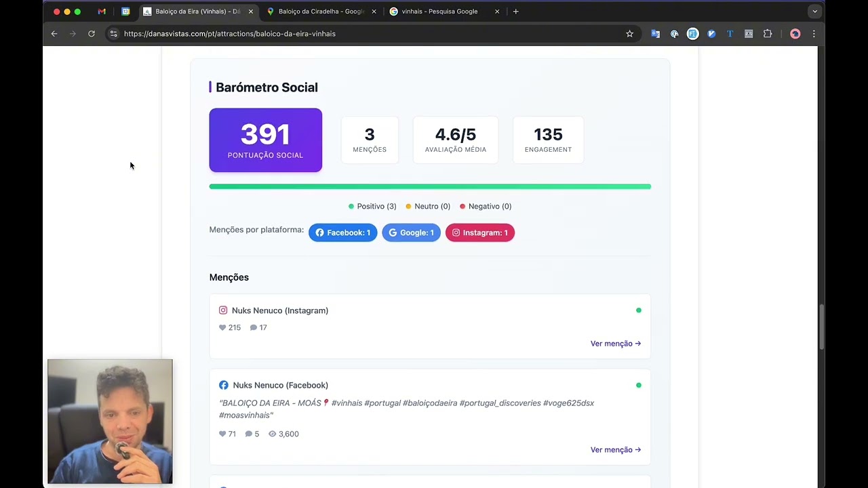This screenshot has height=488, width=868.
Task: Go forward to next page
Action: [73, 34]
